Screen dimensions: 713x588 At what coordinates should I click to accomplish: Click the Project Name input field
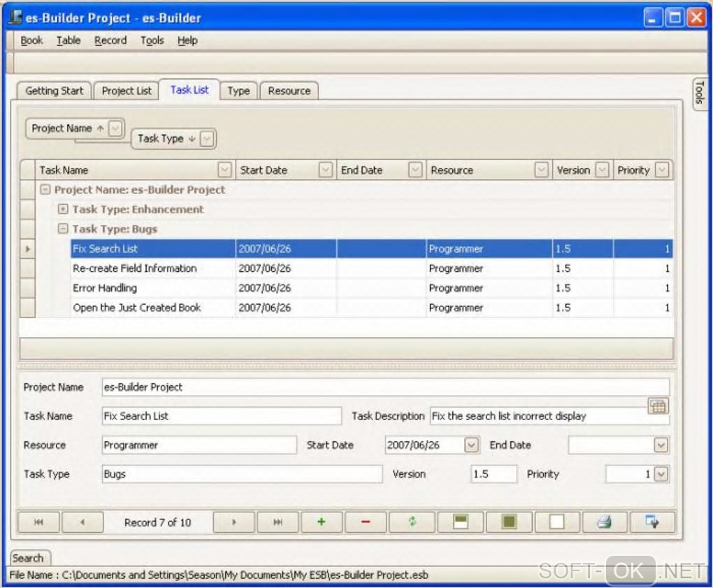click(386, 387)
